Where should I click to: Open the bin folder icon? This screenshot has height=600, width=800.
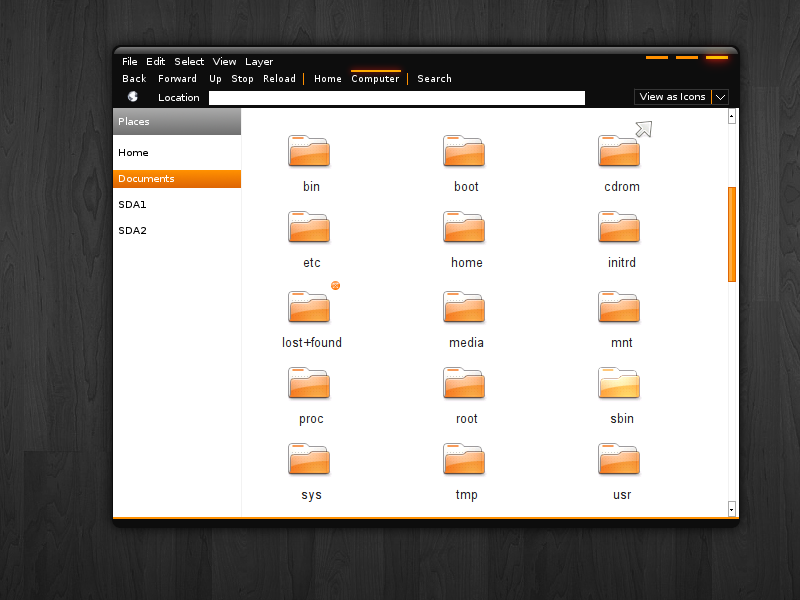coord(309,151)
